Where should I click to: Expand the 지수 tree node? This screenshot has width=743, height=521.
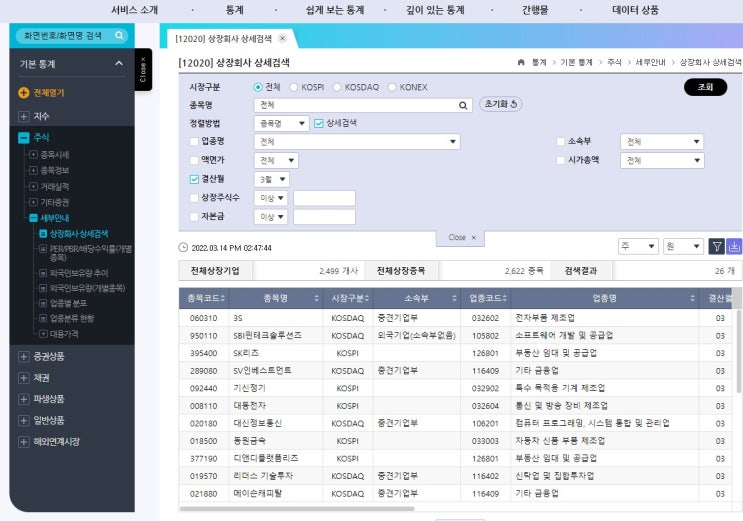(24, 116)
